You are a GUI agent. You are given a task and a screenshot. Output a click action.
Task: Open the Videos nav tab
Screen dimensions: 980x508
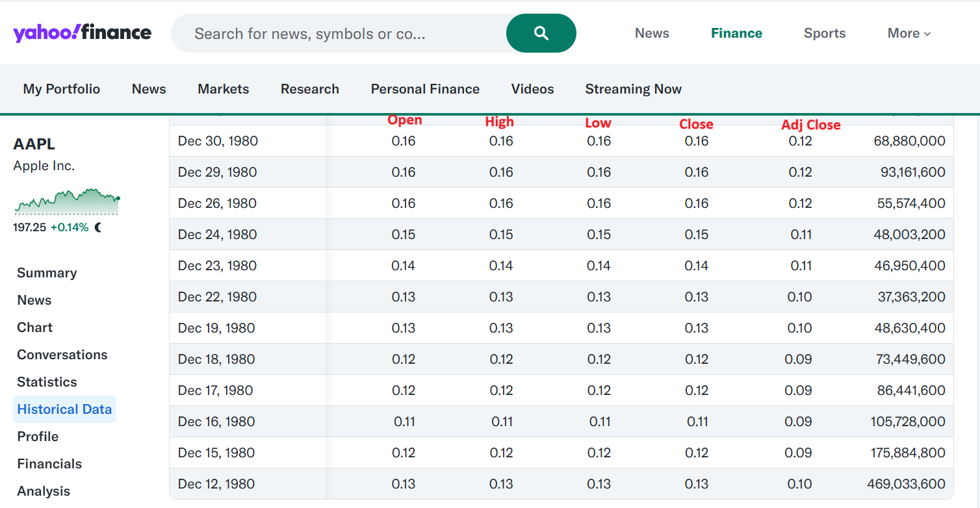pyautogui.click(x=532, y=89)
